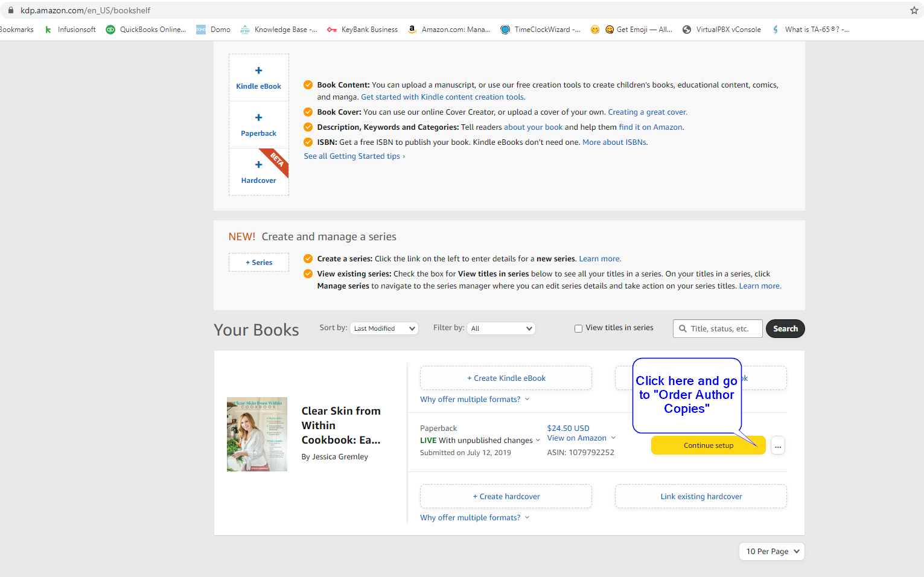The height and width of the screenshot is (577, 924).
Task: Open the Knowledge Base bookmark
Action: [278, 30]
